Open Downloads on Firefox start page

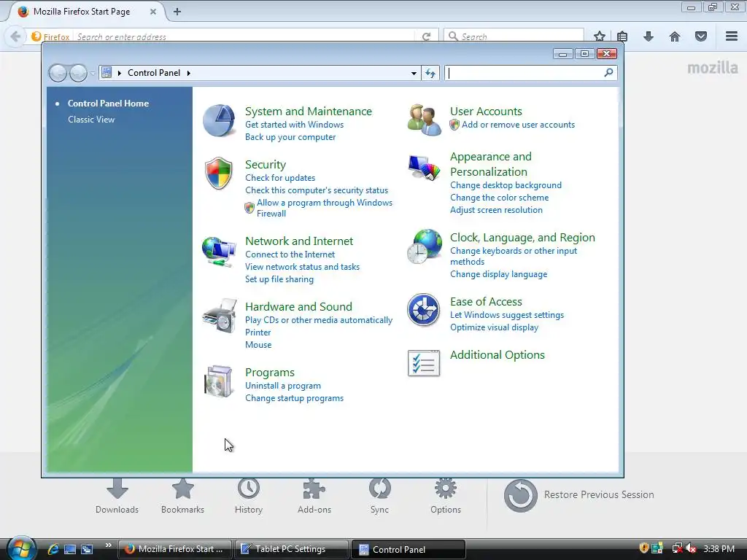point(117,496)
